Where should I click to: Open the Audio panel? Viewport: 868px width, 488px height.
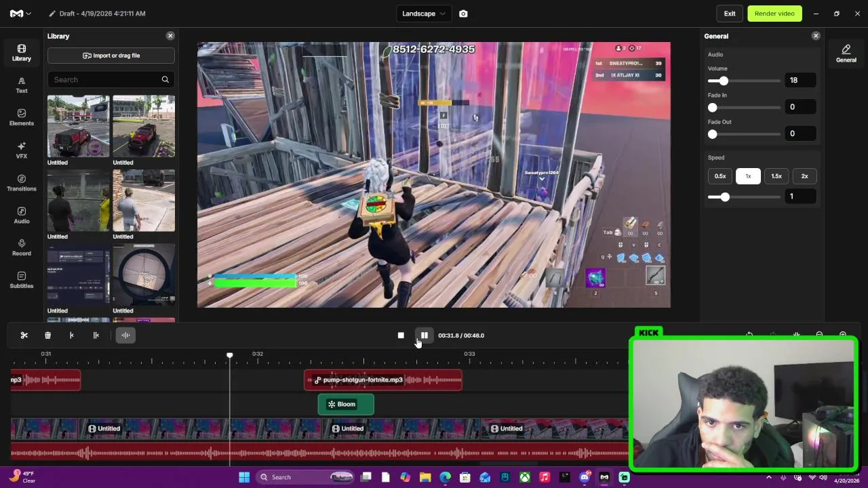21,216
